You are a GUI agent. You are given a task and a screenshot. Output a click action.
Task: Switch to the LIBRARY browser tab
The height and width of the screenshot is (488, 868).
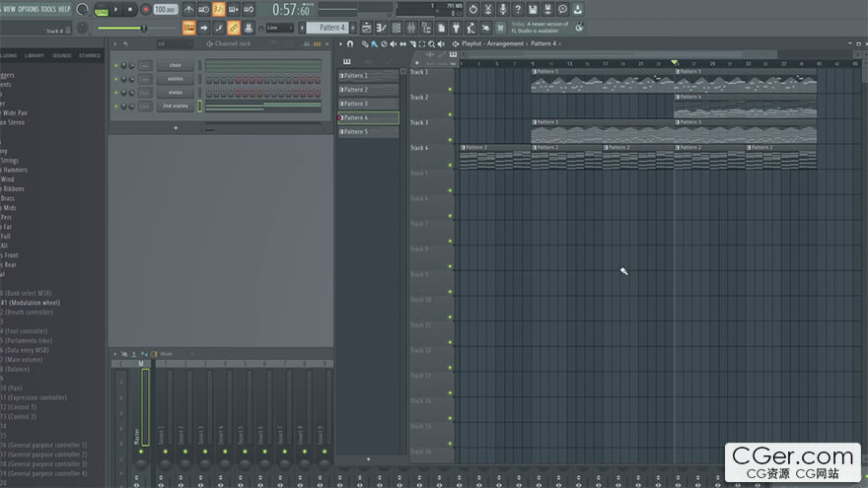pyautogui.click(x=35, y=56)
